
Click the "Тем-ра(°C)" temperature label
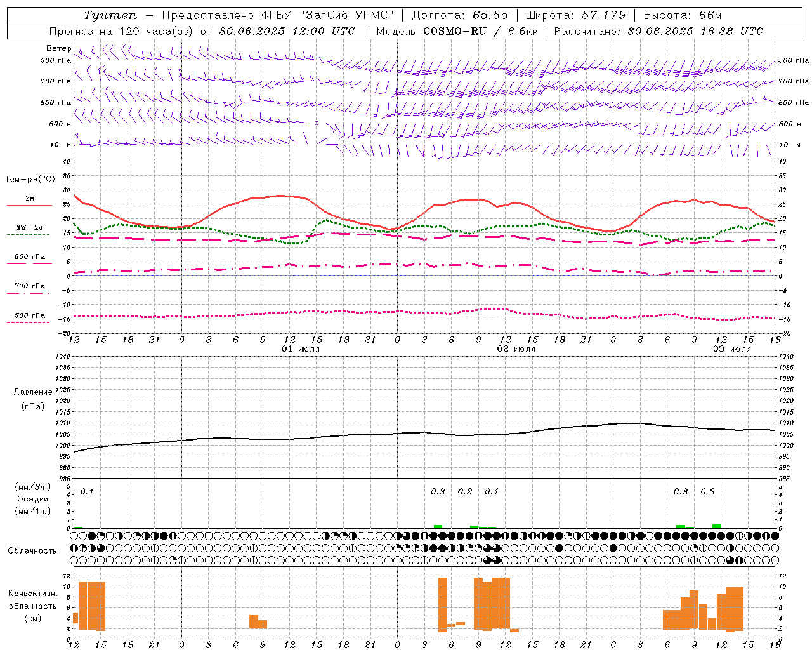pos(30,180)
